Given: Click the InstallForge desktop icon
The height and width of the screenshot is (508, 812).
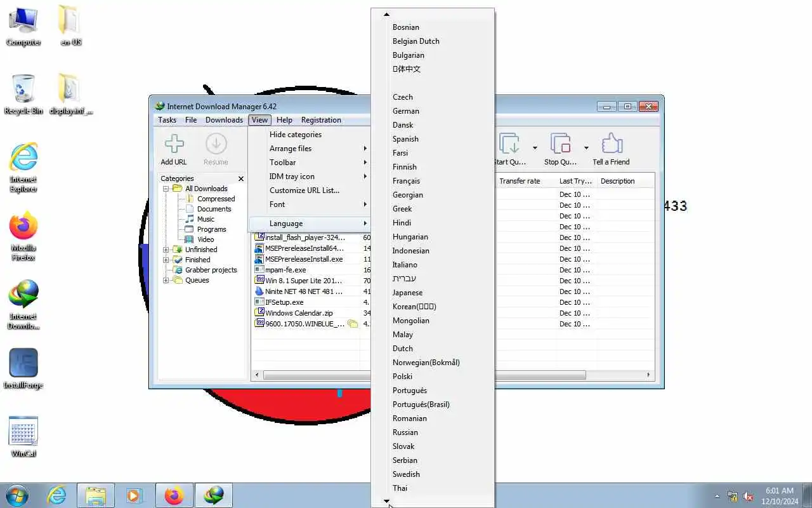Looking at the screenshot, I should [23, 368].
